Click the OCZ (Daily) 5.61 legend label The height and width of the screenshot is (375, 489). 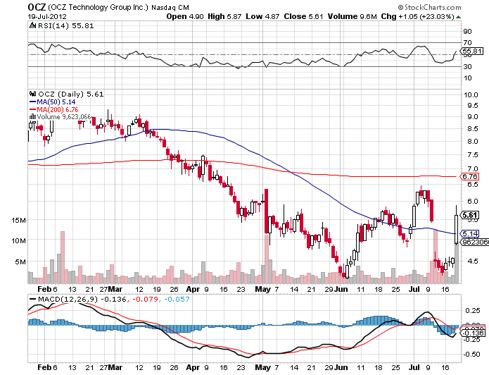click(71, 94)
